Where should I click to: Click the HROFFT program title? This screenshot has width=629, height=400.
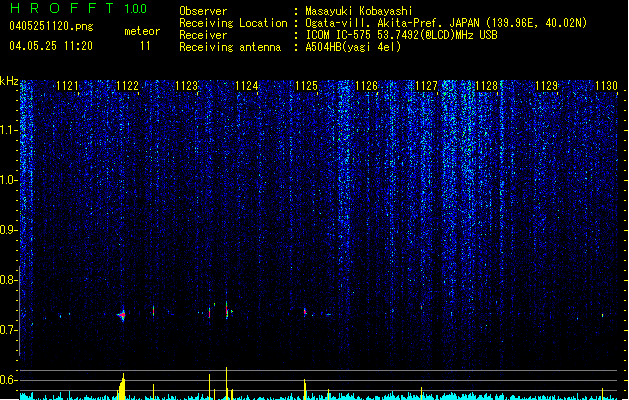point(62,8)
